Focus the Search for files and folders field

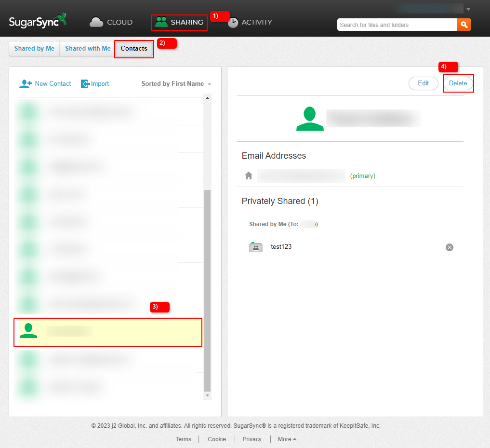(x=397, y=25)
